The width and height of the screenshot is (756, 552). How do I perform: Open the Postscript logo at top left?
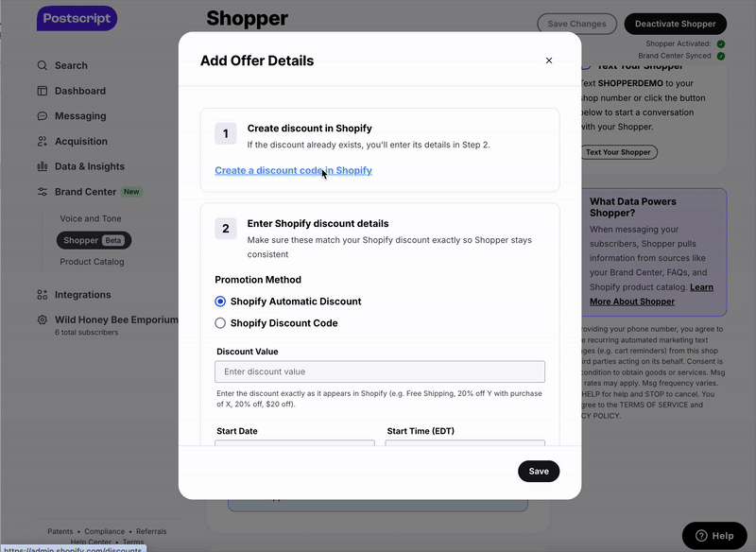point(77,18)
